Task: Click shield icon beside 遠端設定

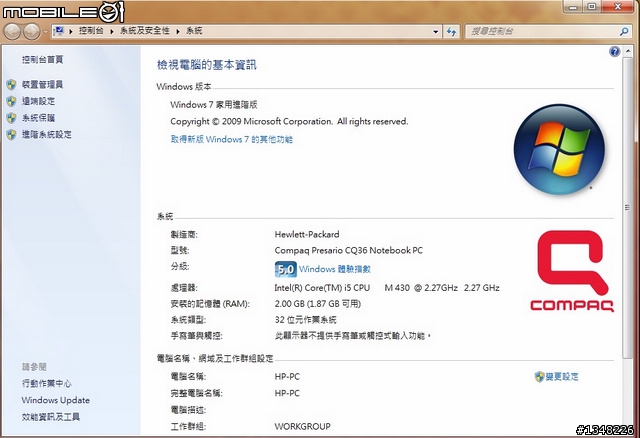Action: [11, 101]
